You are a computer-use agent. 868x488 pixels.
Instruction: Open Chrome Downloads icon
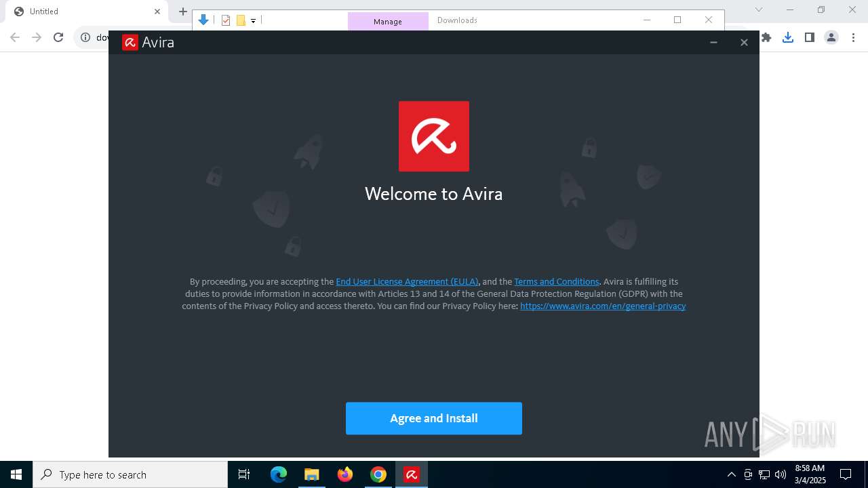click(x=788, y=37)
